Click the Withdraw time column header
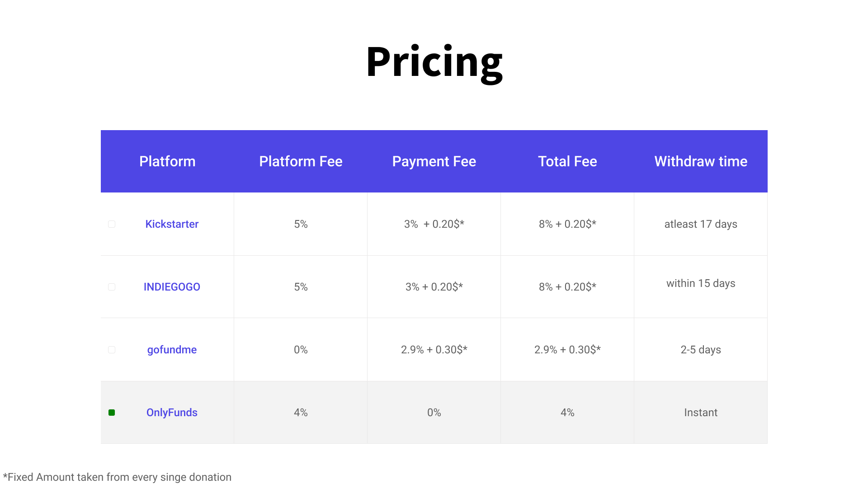 coord(701,161)
